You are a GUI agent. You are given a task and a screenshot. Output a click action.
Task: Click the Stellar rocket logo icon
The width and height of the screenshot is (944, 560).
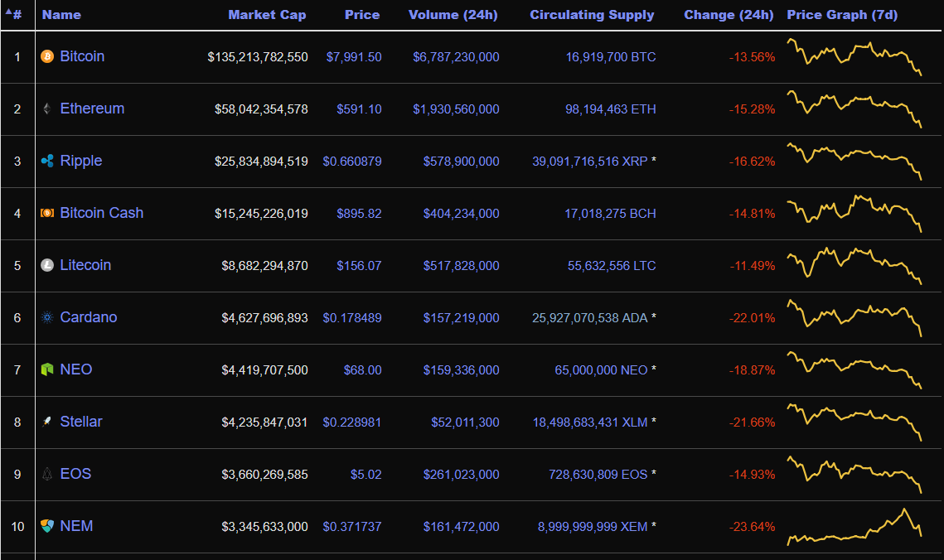click(47, 422)
